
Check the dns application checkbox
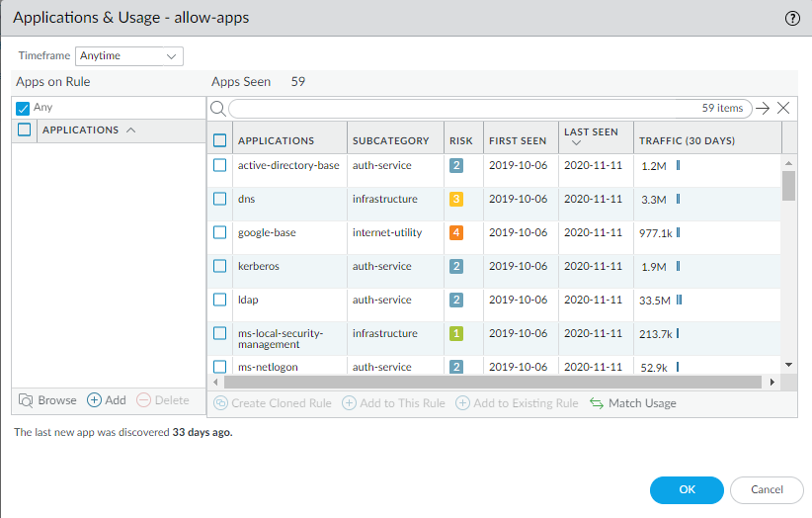[x=220, y=199]
